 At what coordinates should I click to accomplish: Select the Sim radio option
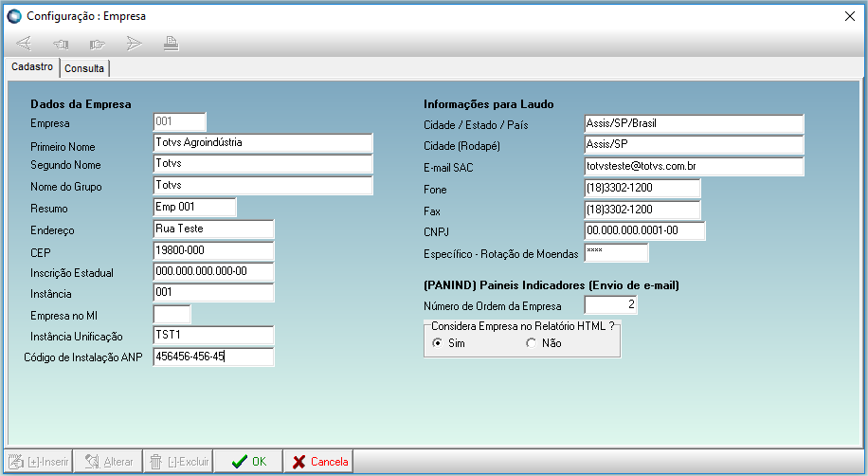tap(438, 343)
